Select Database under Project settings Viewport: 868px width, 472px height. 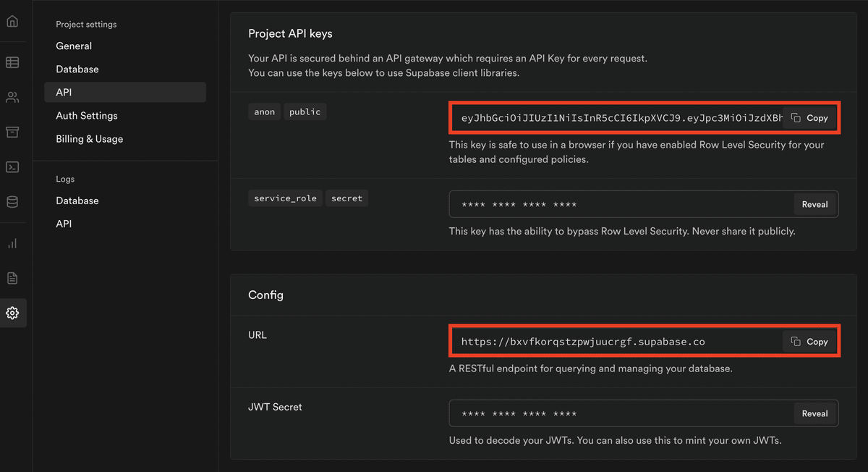pyautogui.click(x=77, y=69)
